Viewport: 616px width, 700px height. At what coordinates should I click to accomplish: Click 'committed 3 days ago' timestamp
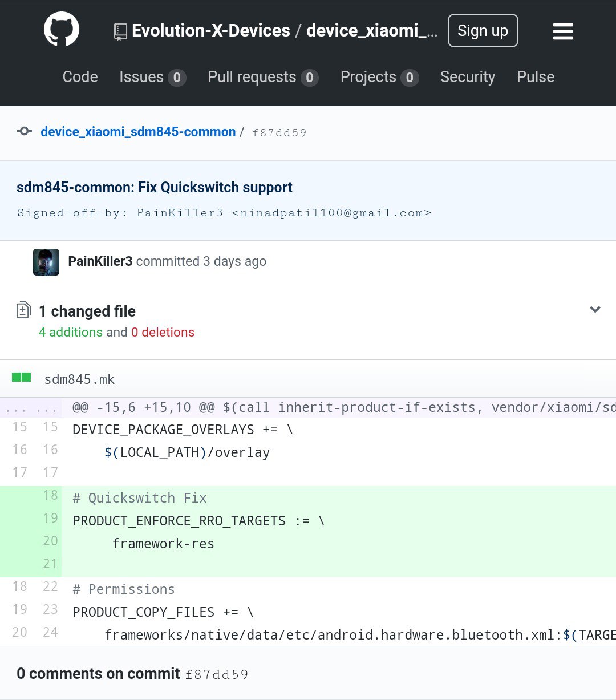tap(201, 261)
